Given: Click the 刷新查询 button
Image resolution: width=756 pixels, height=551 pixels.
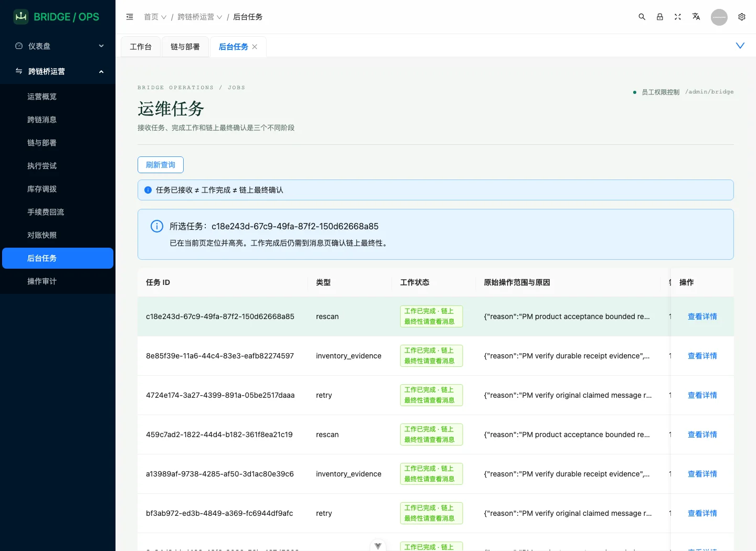Looking at the screenshot, I should click(x=161, y=165).
